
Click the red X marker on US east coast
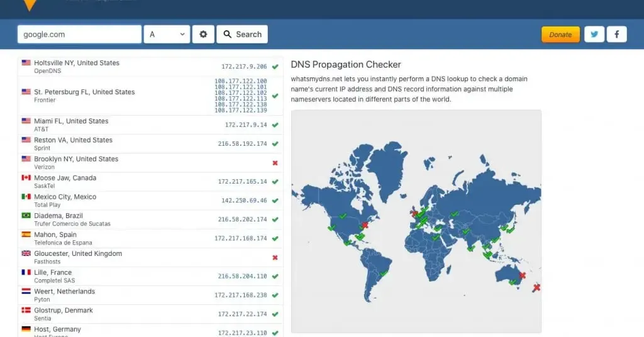365,225
